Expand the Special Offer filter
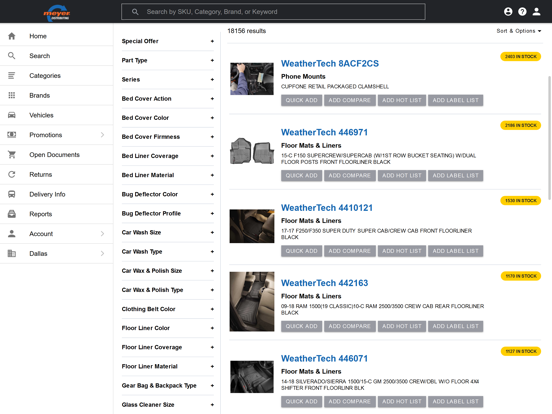The height and width of the screenshot is (414, 552). 167,41
